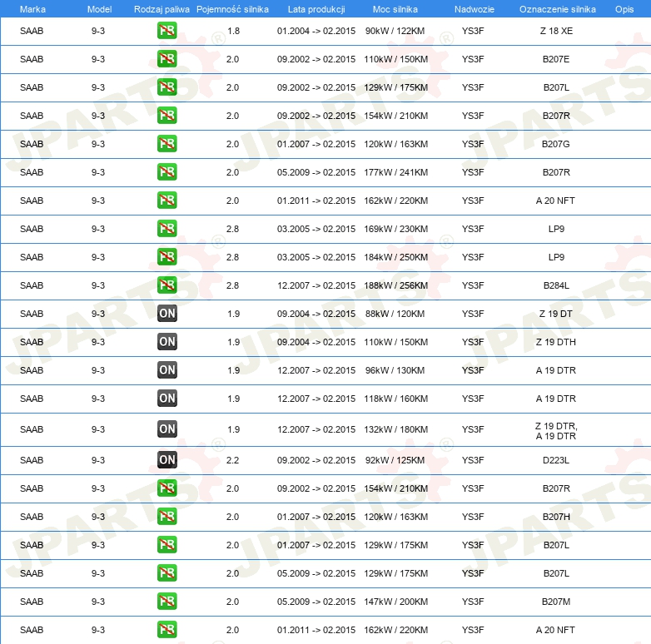
Task: Click power value 88kW / 120KM
Action: click(395, 314)
